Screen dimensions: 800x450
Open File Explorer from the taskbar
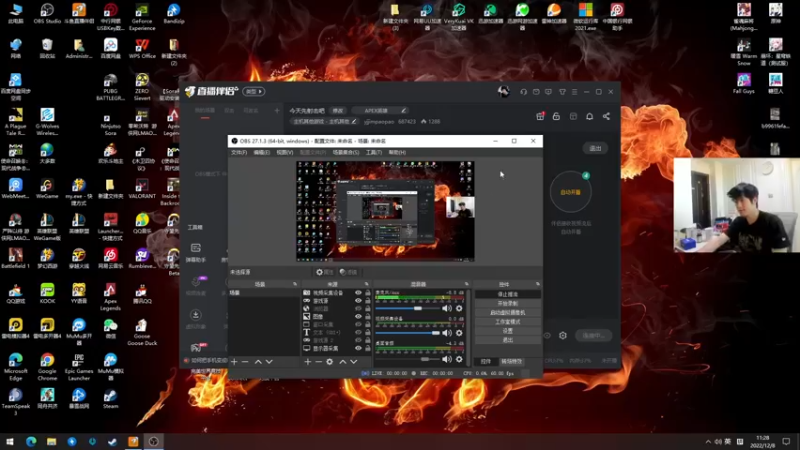pyautogui.click(x=52, y=441)
